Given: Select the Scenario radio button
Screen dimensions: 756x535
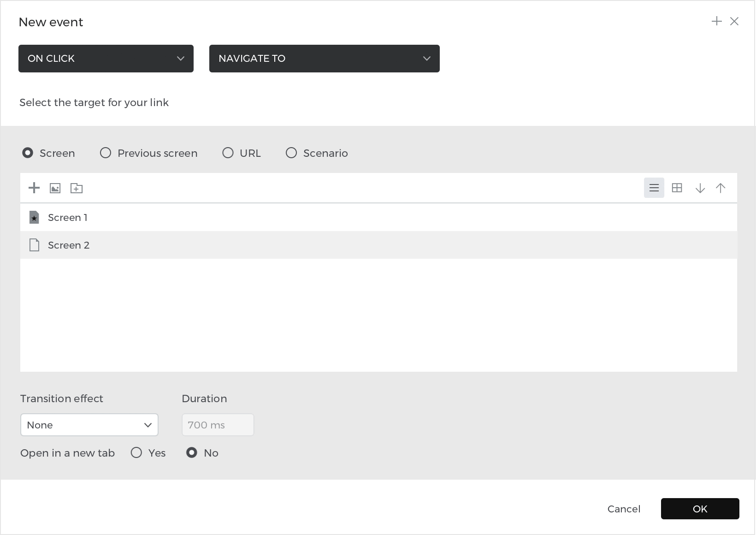Looking at the screenshot, I should click(x=291, y=153).
